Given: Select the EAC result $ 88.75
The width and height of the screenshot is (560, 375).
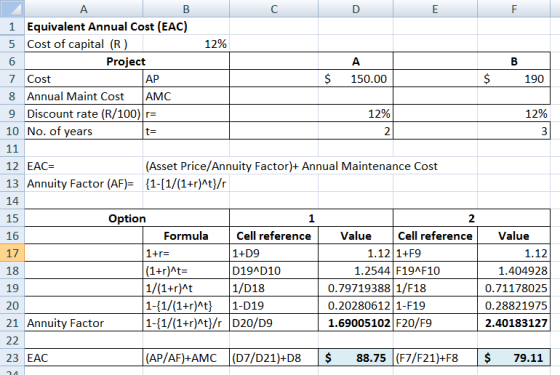Looking at the screenshot, I should tap(356, 358).
